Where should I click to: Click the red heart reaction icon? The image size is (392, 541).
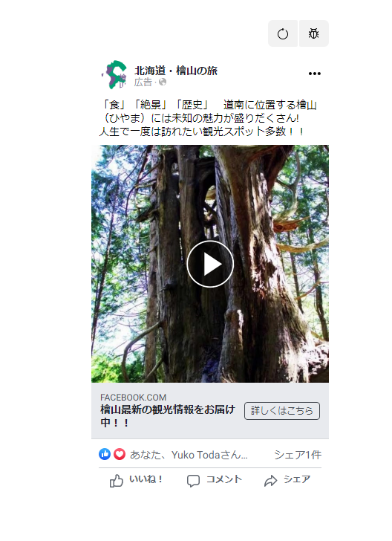tap(120, 454)
